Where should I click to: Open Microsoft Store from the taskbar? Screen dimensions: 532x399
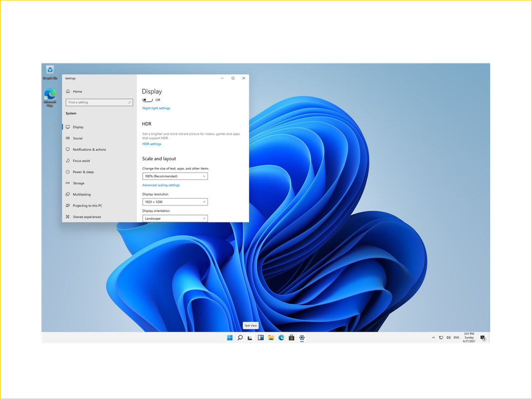(292, 338)
